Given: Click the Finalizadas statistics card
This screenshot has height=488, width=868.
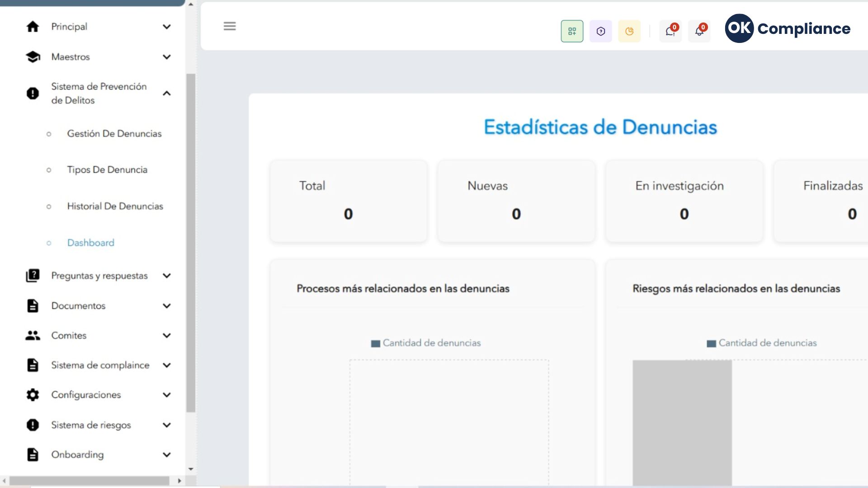Looking at the screenshot, I should coord(821,202).
